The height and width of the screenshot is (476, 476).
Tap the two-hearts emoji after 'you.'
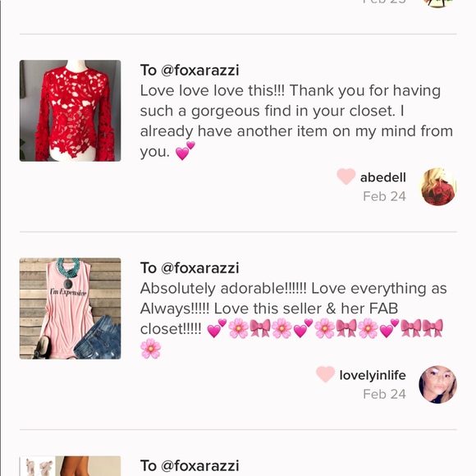coord(185,151)
